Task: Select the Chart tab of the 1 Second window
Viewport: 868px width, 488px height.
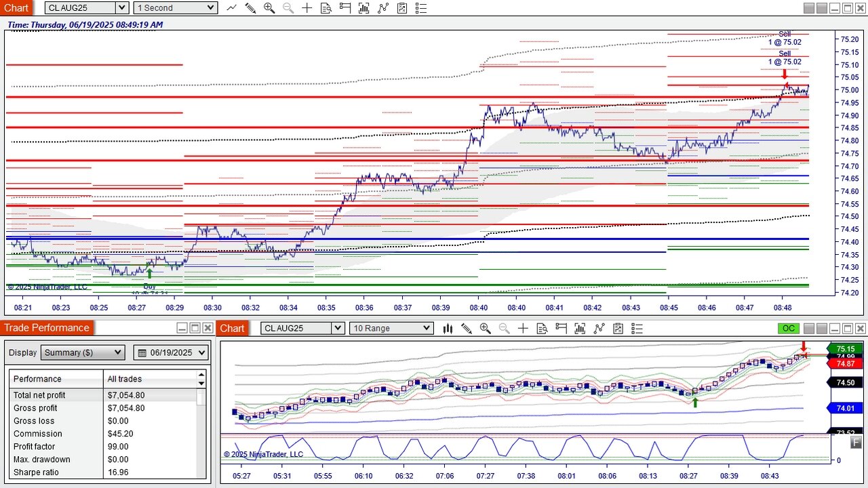Action: tap(16, 8)
